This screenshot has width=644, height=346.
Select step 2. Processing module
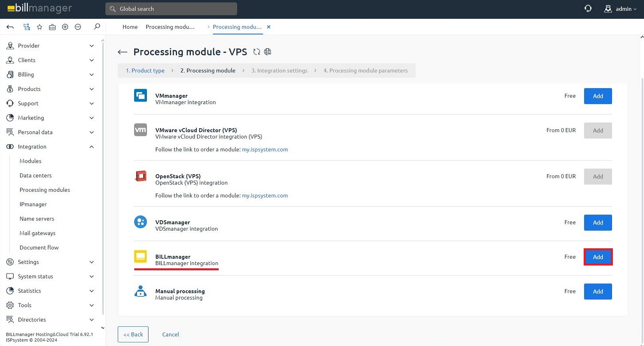(208, 70)
